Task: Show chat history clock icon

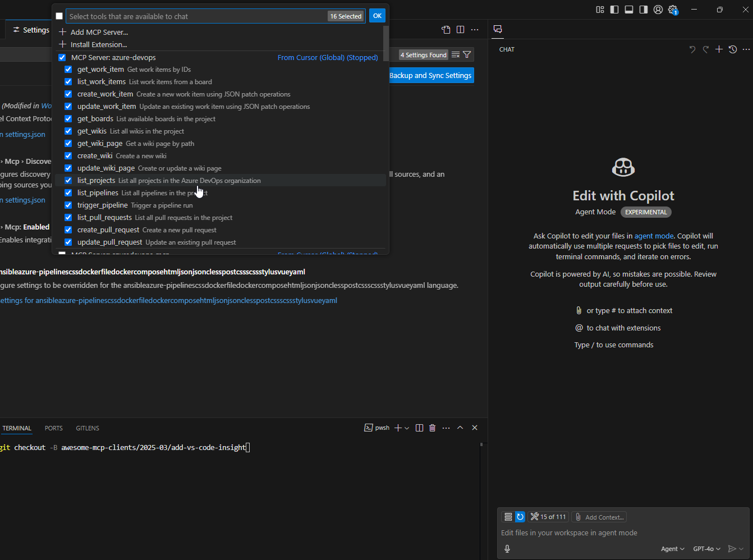Action: pyautogui.click(x=733, y=49)
